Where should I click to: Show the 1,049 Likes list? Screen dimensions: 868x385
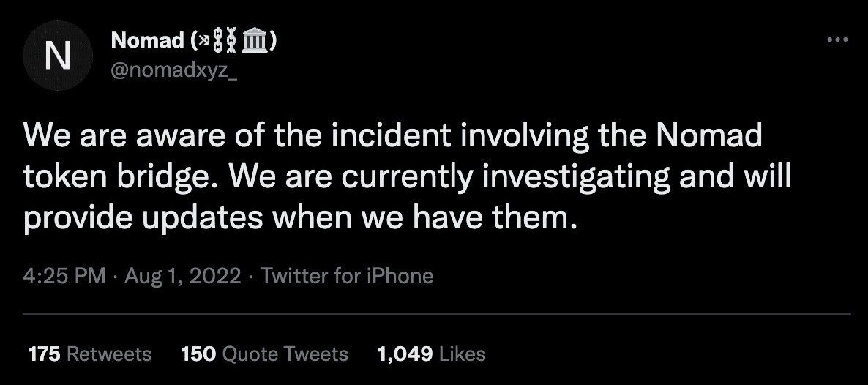pos(431,354)
